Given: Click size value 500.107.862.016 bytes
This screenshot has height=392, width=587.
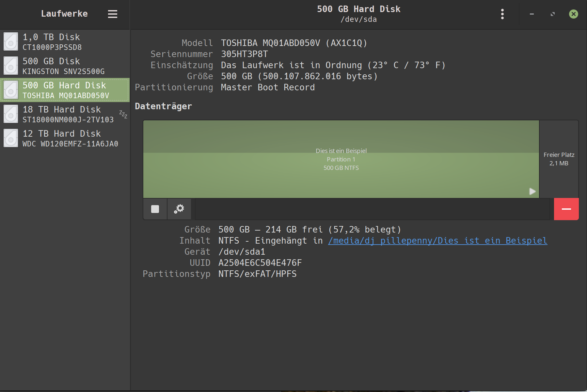Looking at the screenshot, I should point(299,76).
